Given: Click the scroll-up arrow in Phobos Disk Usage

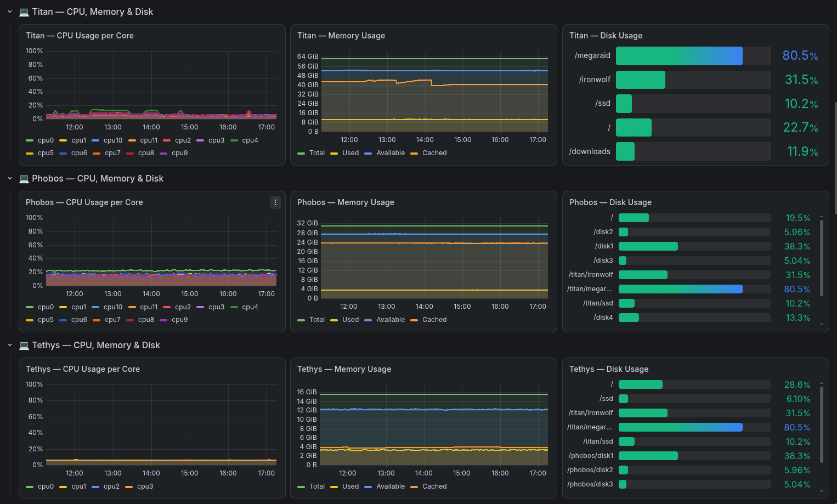Looking at the screenshot, I should (822, 217).
